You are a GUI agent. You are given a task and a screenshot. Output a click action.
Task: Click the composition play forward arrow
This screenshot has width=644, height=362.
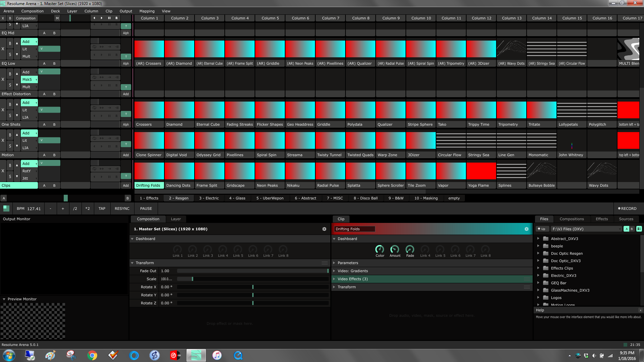click(x=102, y=18)
